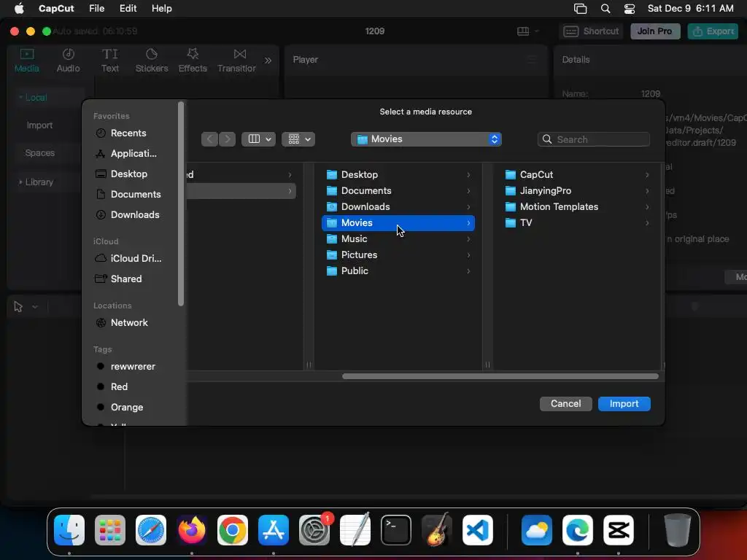Open Microsoft Edge from the Dock
Viewport: 747px width, 560px height.
click(x=578, y=530)
